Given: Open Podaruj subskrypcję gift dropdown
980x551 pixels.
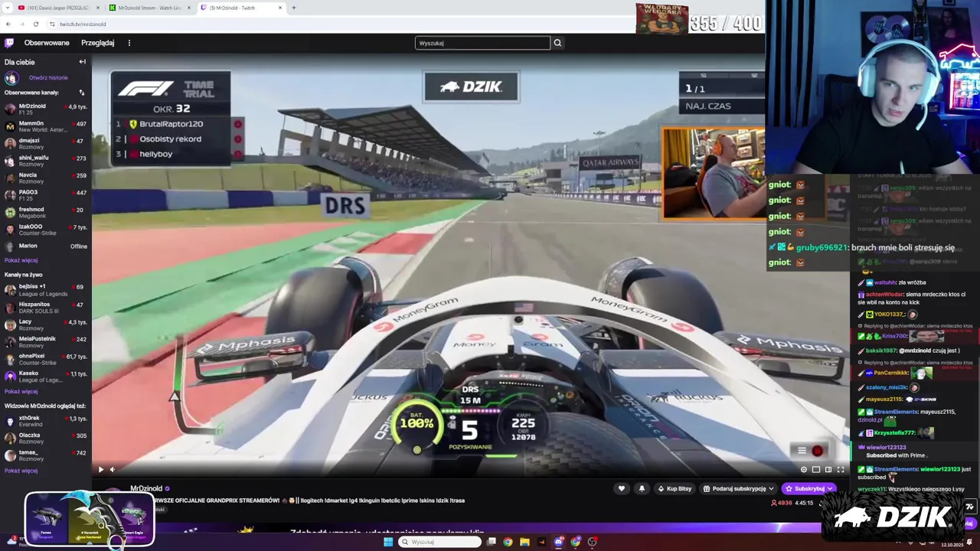Looking at the screenshot, I should pos(739,488).
